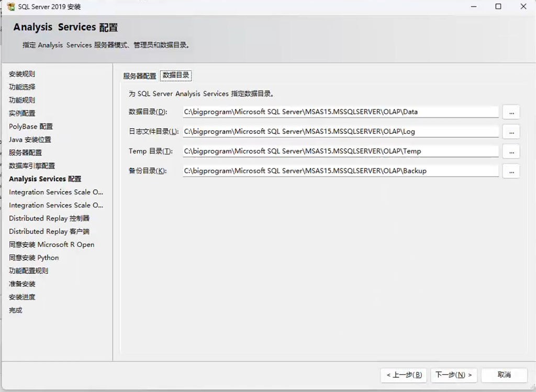This screenshot has width=536, height=392.
Task: Go back with 上一步(B) button
Action: (x=404, y=375)
